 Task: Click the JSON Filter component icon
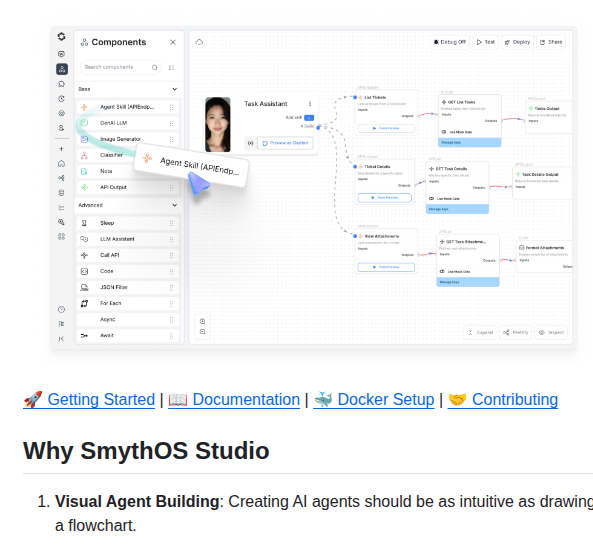84,287
